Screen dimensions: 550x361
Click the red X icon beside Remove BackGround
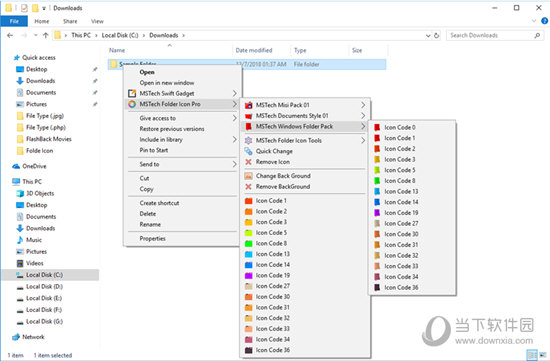coord(248,187)
